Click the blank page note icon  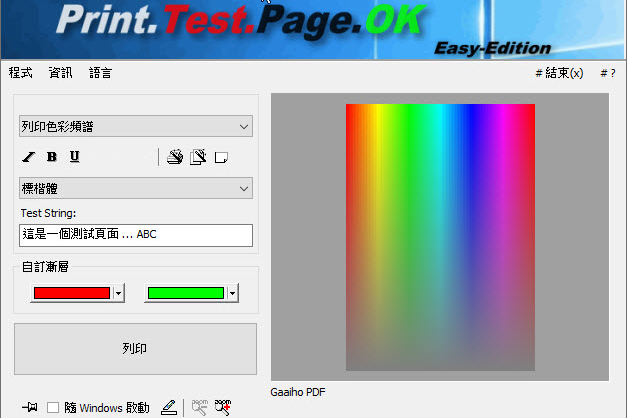coord(221,157)
